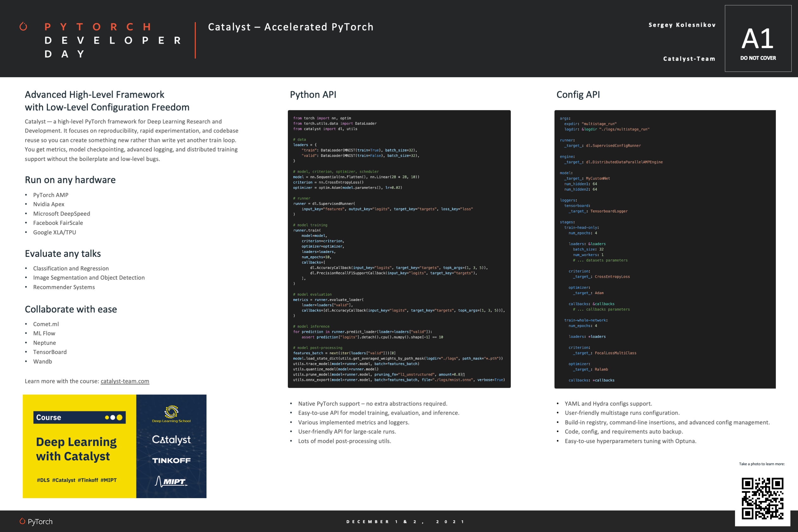Image resolution: width=798 pixels, height=532 pixels.
Task: Click the Catalyst – Accelerated PyTorch title
Action: (x=290, y=27)
